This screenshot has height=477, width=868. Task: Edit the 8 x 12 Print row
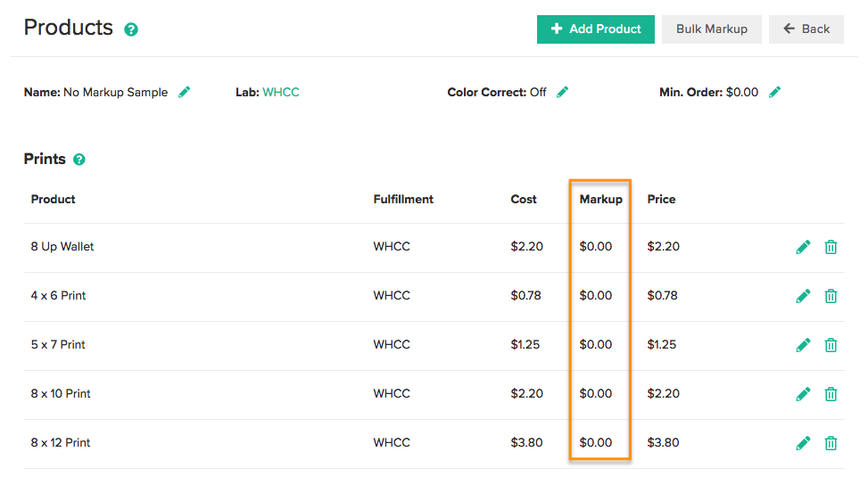click(x=803, y=443)
